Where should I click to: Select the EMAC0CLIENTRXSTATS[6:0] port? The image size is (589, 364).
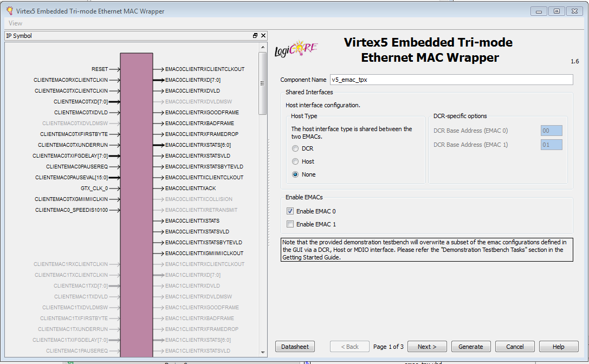[x=198, y=145]
